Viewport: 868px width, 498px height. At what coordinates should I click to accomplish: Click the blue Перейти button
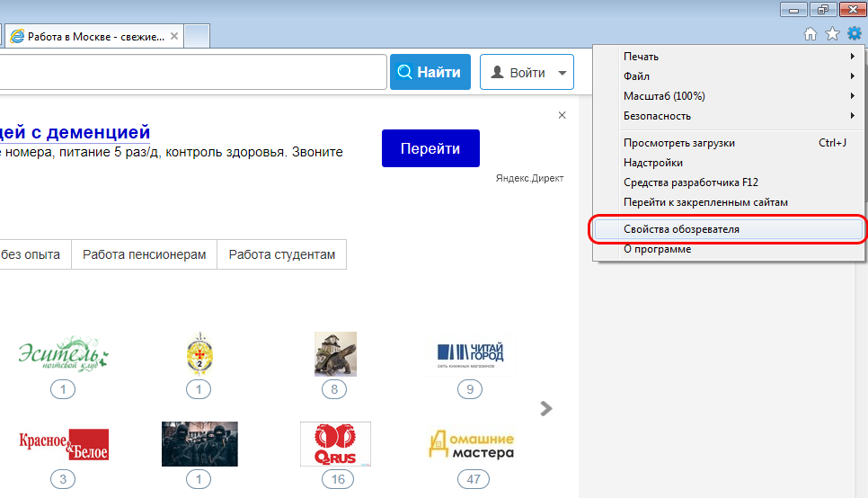click(430, 148)
